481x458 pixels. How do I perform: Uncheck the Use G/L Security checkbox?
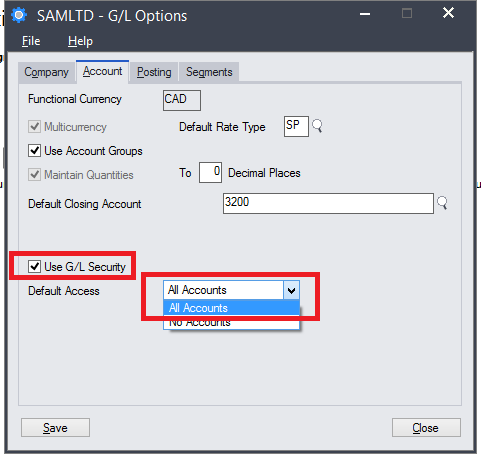pos(34,266)
